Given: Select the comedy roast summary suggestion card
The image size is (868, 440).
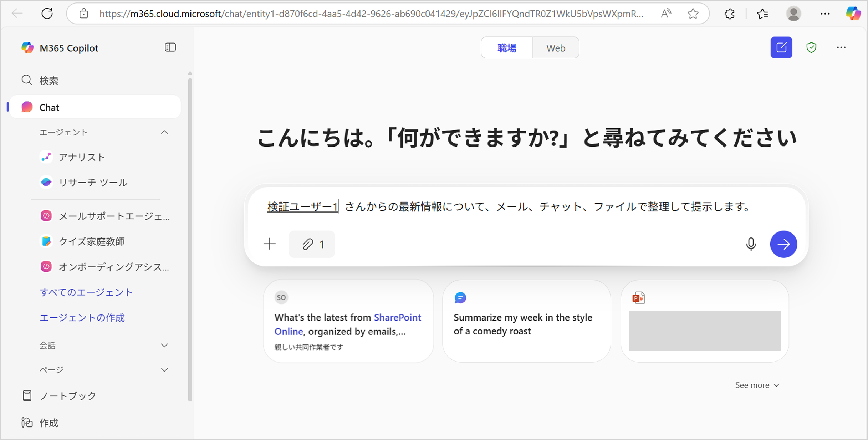Looking at the screenshot, I should (526, 321).
